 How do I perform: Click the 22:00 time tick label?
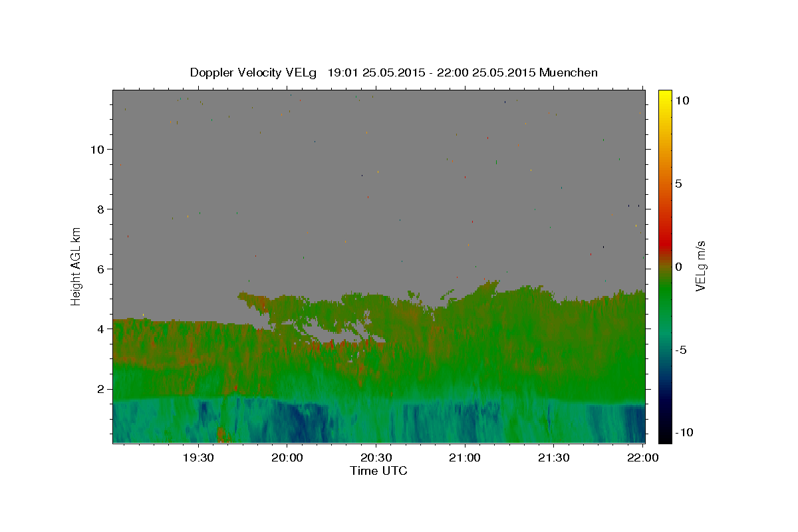point(642,458)
